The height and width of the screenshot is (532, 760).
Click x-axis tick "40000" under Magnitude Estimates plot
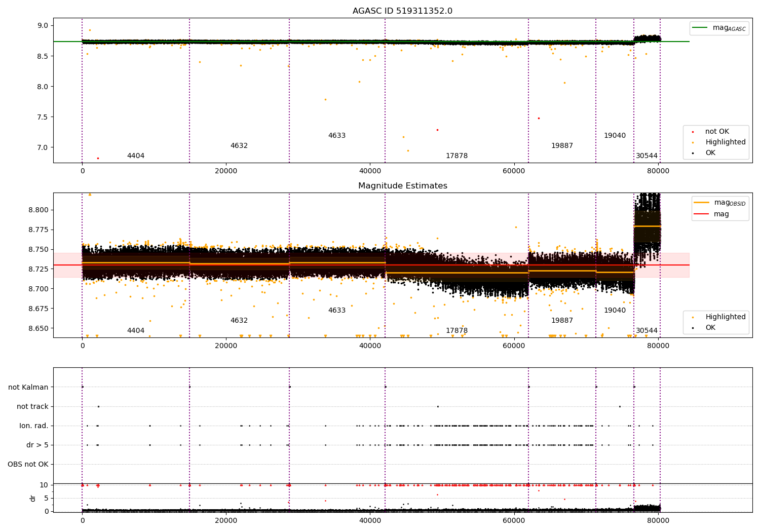pyautogui.click(x=370, y=346)
